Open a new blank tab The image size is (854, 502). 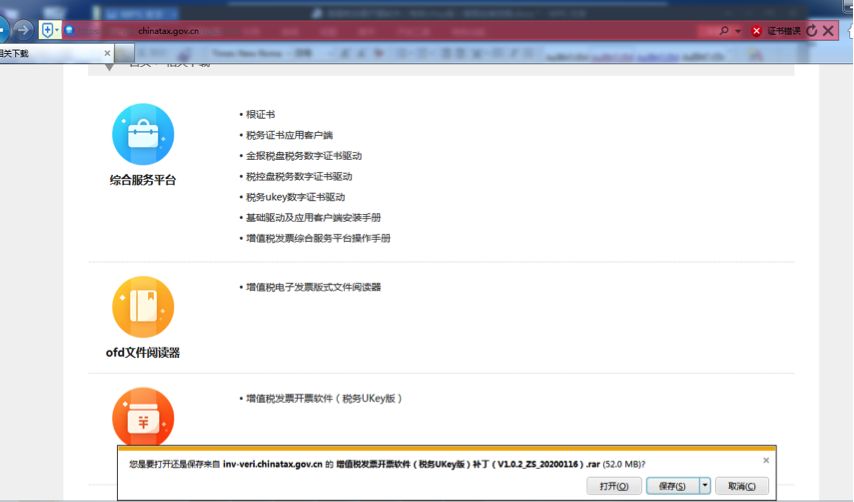tap(125, 53)
